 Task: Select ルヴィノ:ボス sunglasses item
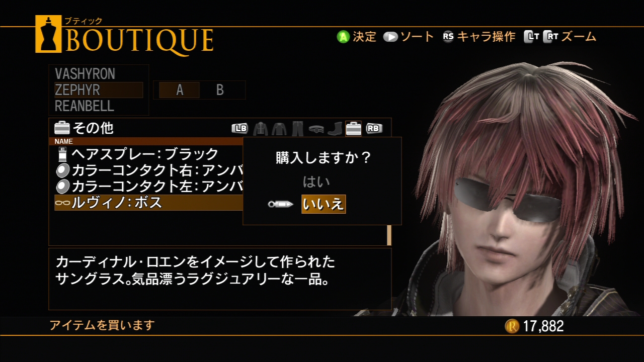(x=148, y=203)
